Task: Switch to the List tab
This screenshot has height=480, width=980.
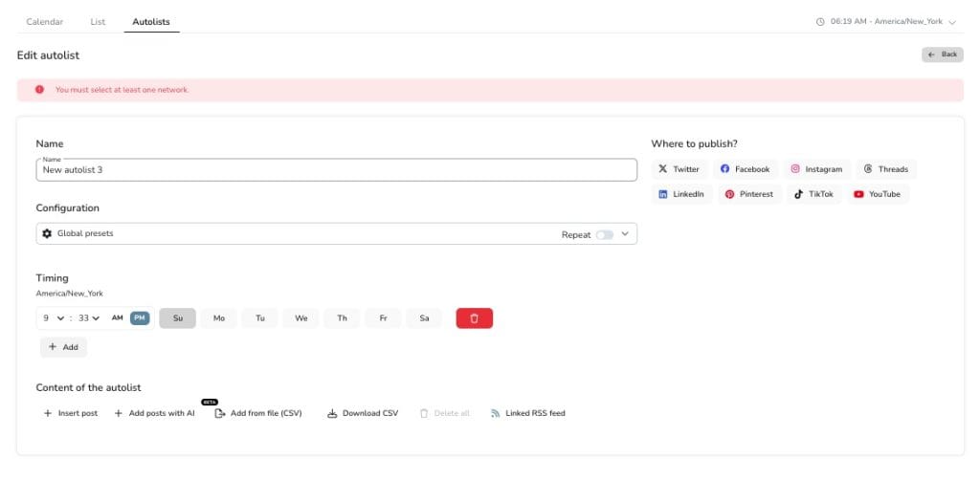Action: click(99, 22)
